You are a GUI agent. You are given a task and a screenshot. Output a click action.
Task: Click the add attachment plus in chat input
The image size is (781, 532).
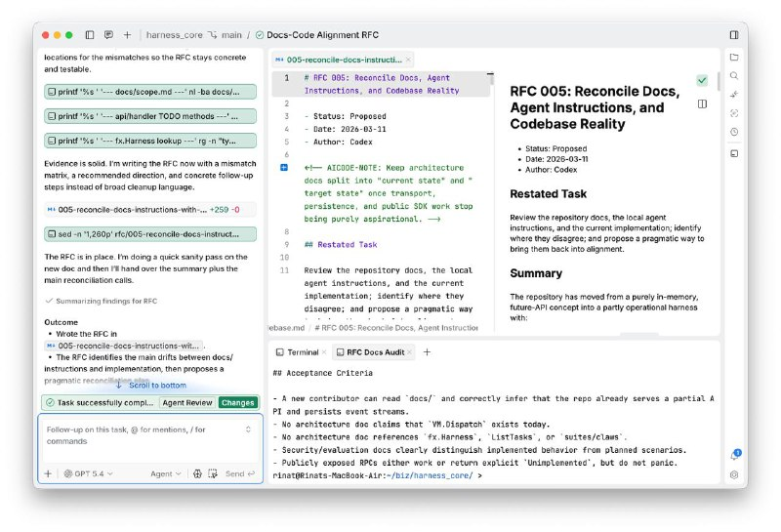pyautogui.click(x=48, y=474)
